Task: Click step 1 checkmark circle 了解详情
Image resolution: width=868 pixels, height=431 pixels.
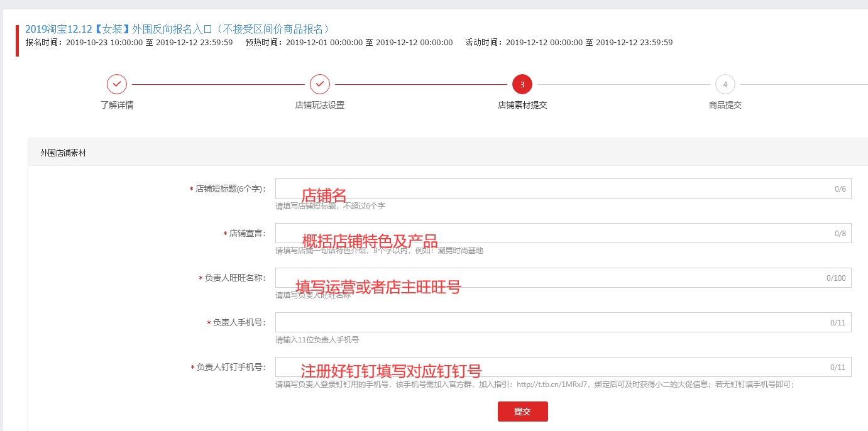Action: pos(117,84)
